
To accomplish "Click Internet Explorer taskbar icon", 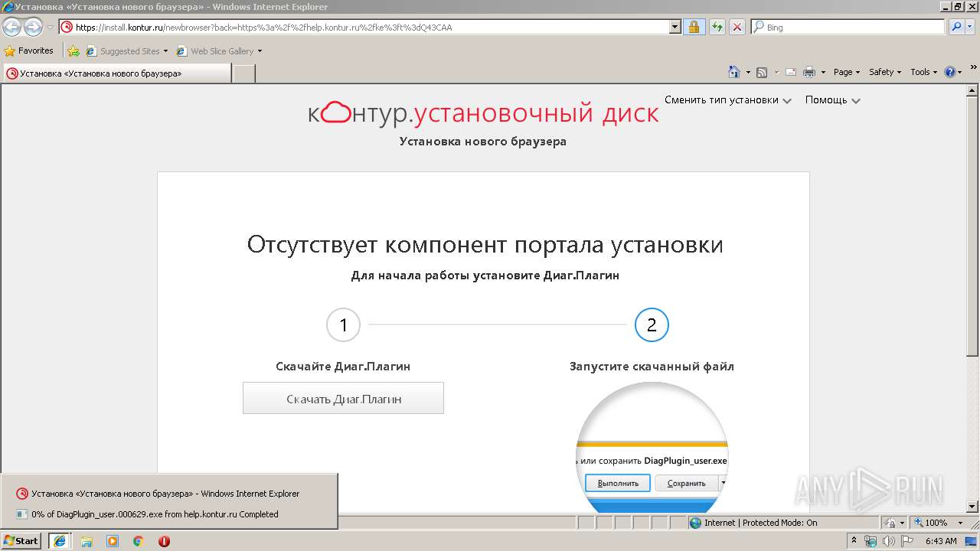I will click(60, 541).
